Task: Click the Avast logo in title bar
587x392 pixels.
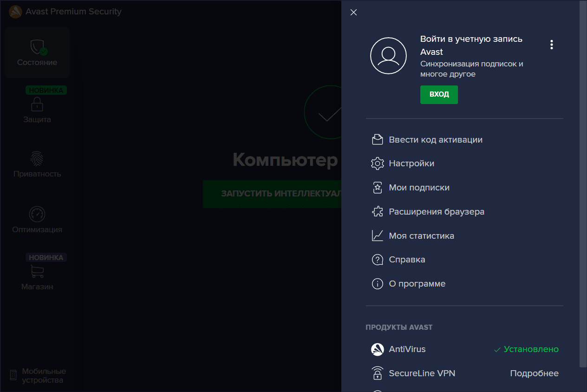Action: tap(15, 12)
